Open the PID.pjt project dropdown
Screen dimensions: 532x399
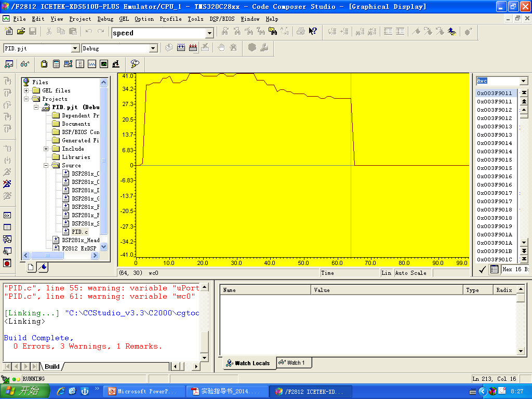tap(75, 48)
